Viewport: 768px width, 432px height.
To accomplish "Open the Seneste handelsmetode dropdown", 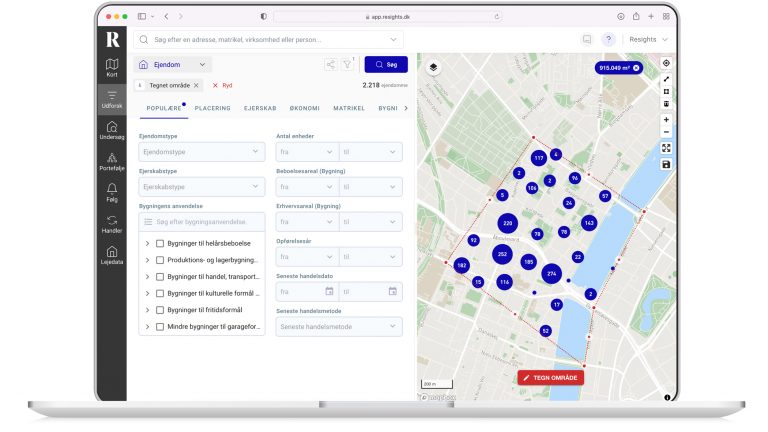I will 338,326.
